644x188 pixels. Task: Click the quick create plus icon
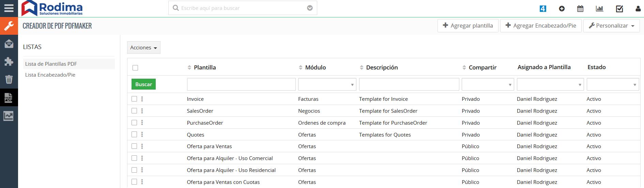click(562, 9)
